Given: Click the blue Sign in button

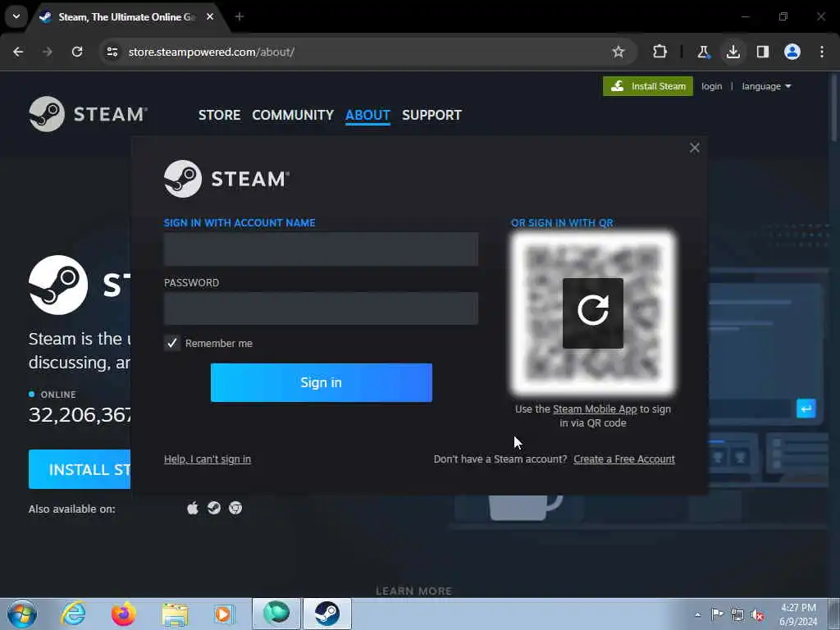Looking at the screenshot, I should [x=322, y=382].
